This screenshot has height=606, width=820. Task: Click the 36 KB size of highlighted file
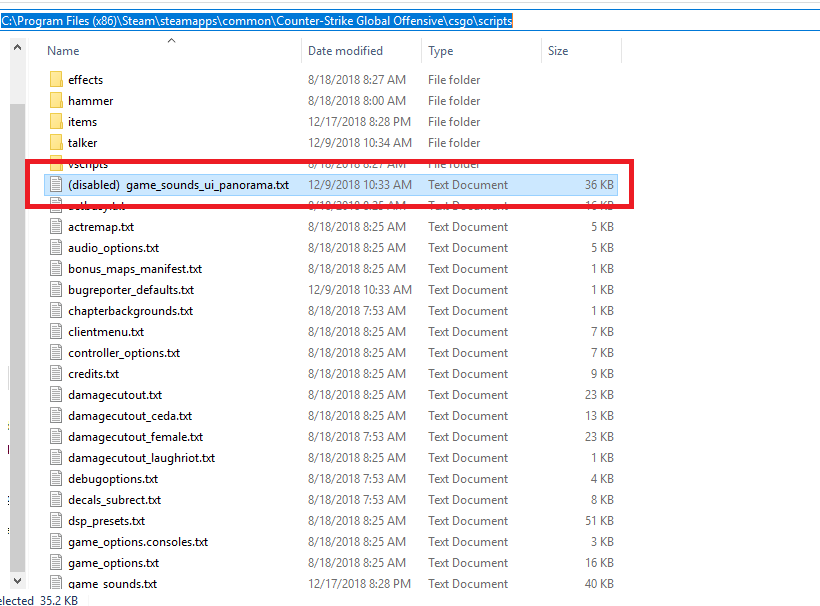599,185
